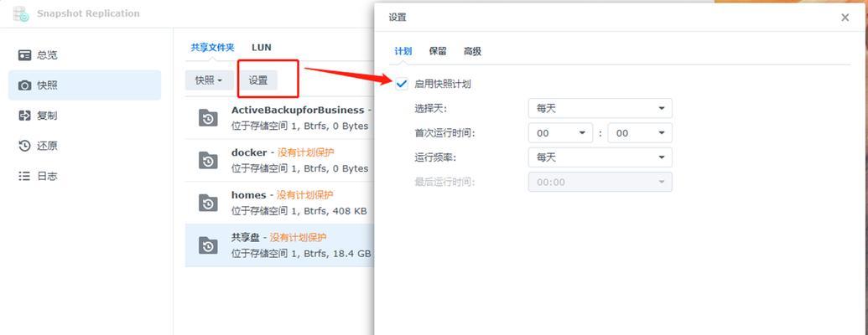Click the 共享盘 shared folder icon
This screenshot has width=868, height=335.
pos(208,245)
